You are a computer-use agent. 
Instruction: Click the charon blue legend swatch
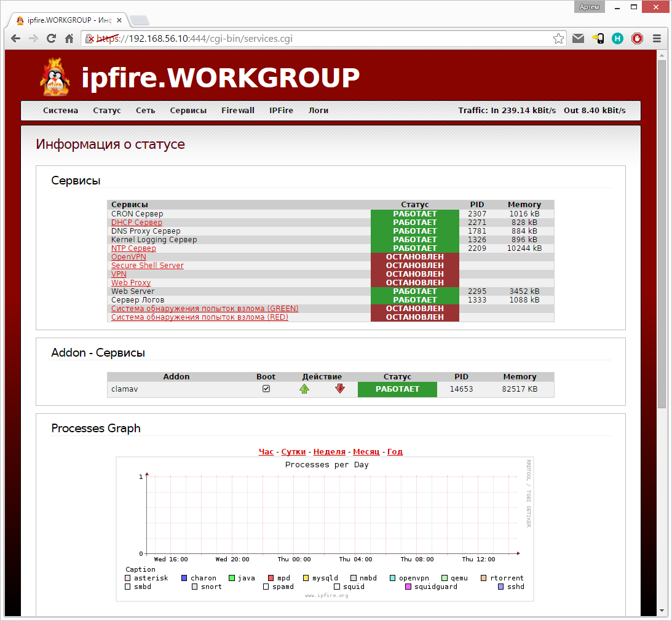184,578
